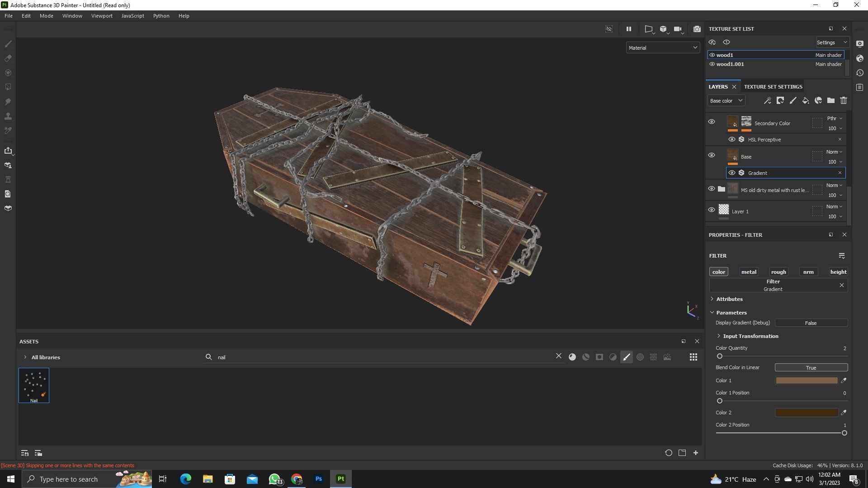Pause rendering with the pause icon
Image resolution: width=868 pixels, height=488 pixels.
click(x=628, y=29)
